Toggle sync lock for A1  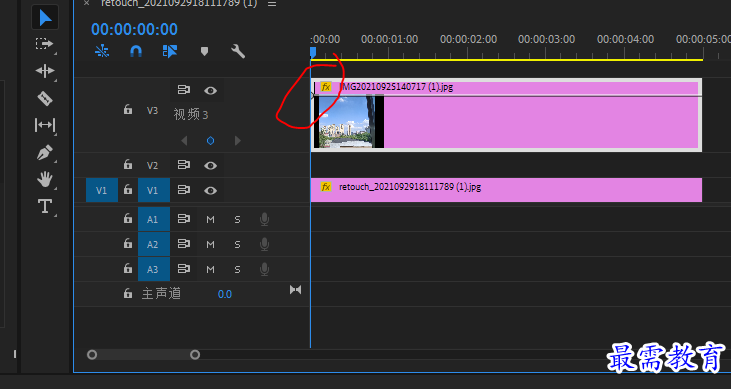tap(184, 219)
